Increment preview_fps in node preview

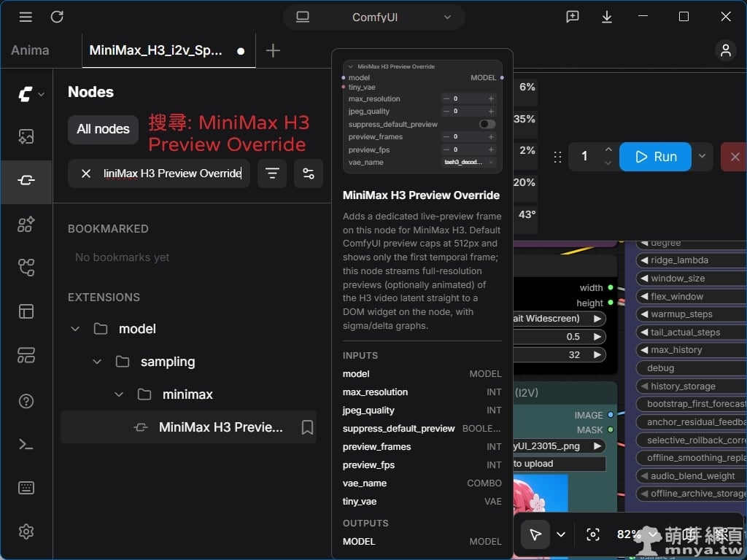tap(491, 150)
